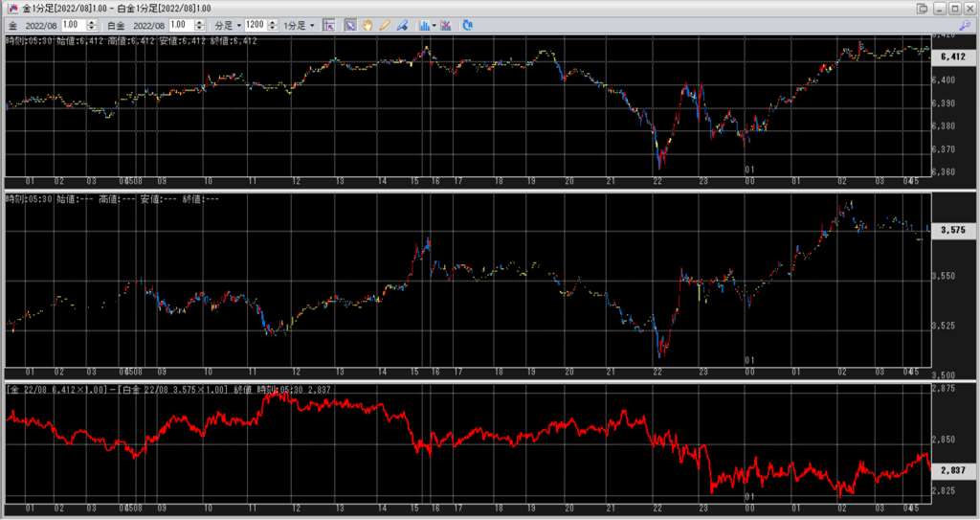
Task: Click the detach window icon in title bar
Action: point(922,9)
